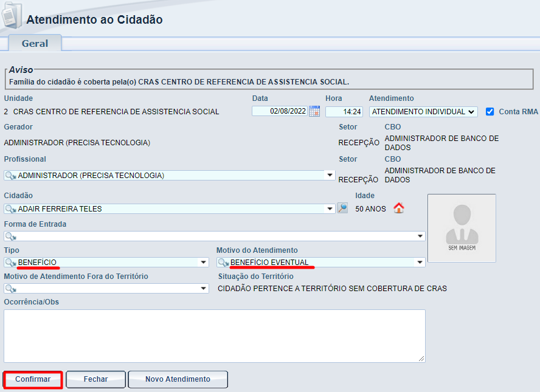The width and height of the screenshot is (540, 392).
Task: Click the search icon on Cidadão field
Action: tap(9, 208)
